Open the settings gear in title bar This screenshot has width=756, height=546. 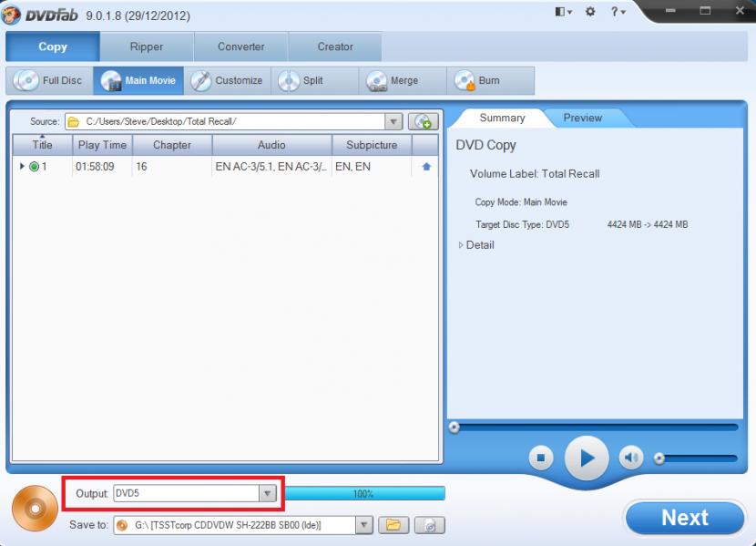589,12
